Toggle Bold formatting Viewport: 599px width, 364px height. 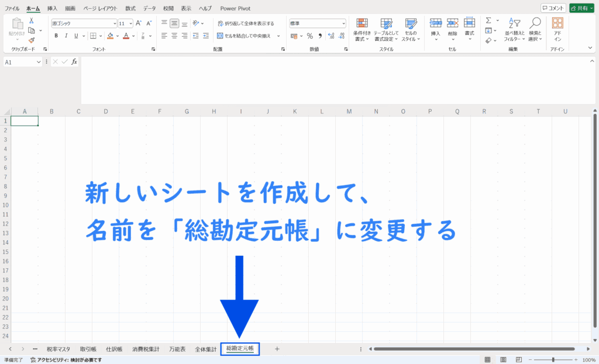pyautogui.click(x=56, y=36)
